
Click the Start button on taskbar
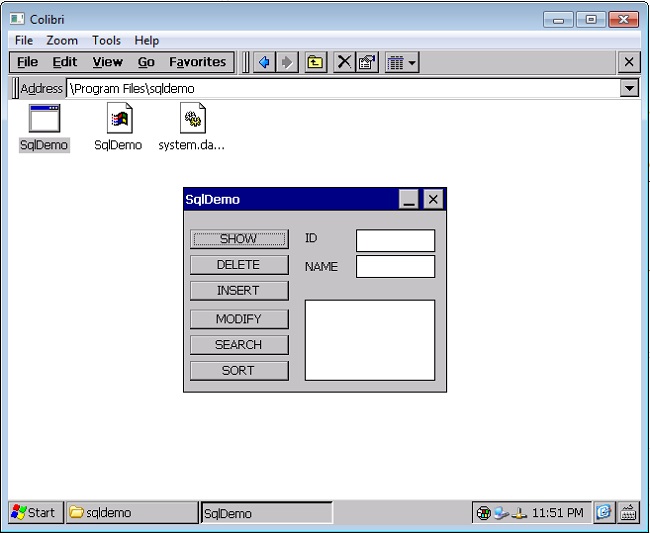click(34, 512)
